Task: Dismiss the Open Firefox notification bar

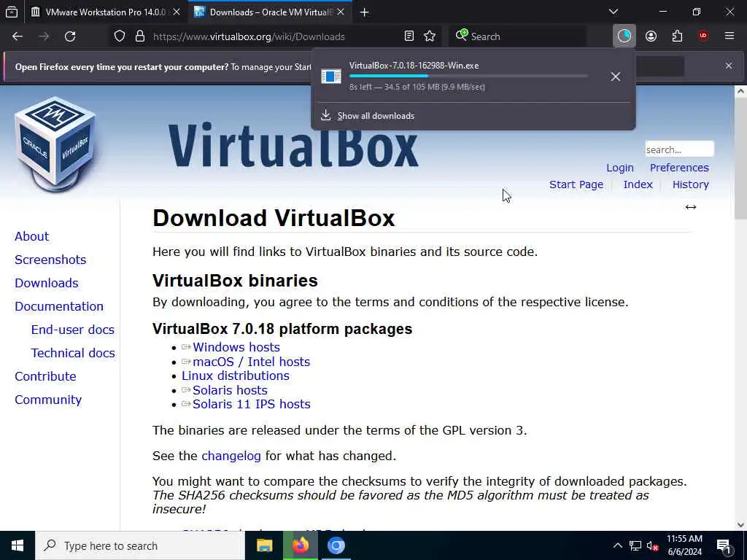Action: coord(729,66)
